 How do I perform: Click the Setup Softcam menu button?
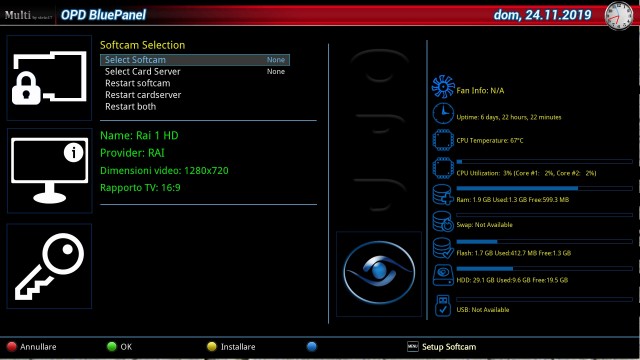click(x=442, y=347)
